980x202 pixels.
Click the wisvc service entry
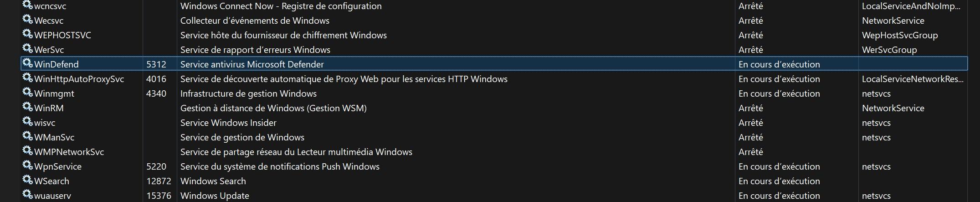tap(45, 123)
